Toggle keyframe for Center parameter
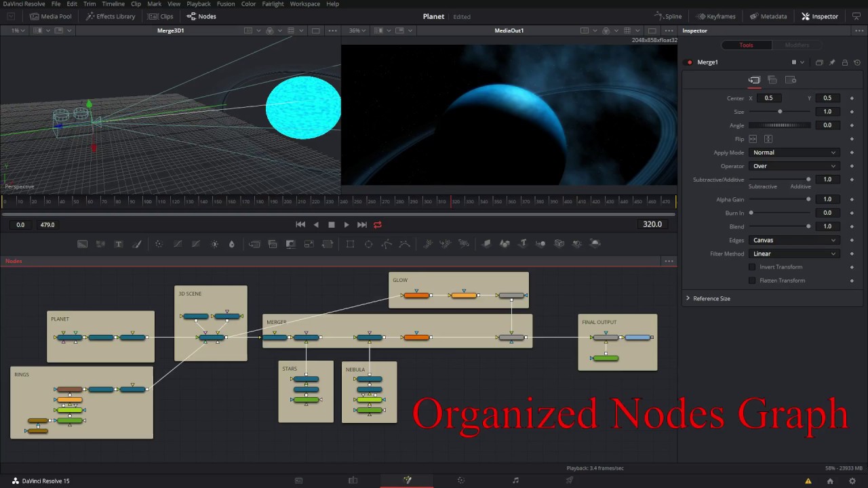This screenshot has height=488, width=868. [852, 98]
